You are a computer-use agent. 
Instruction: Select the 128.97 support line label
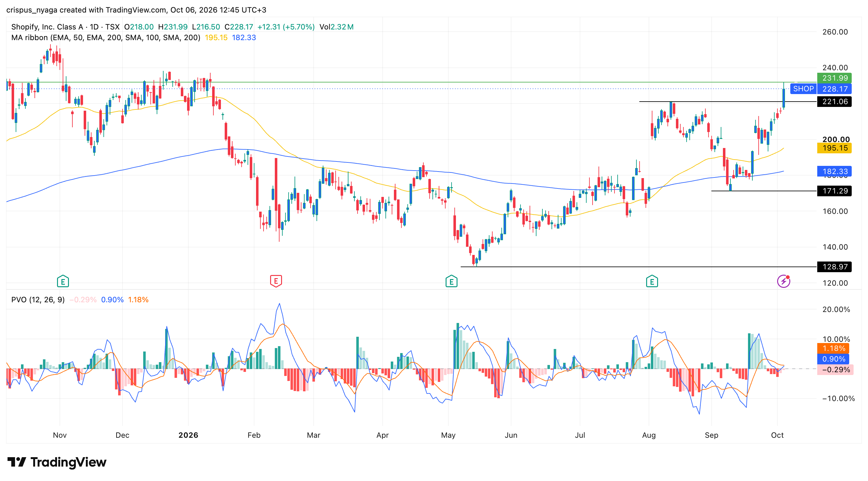834,267
